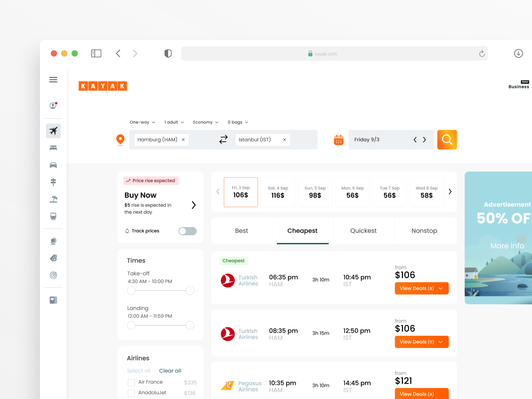This screenshot has height=399, width=532.
Task: Open the hamburger menu in the sidebar
Action: click(x=53, y=80)
